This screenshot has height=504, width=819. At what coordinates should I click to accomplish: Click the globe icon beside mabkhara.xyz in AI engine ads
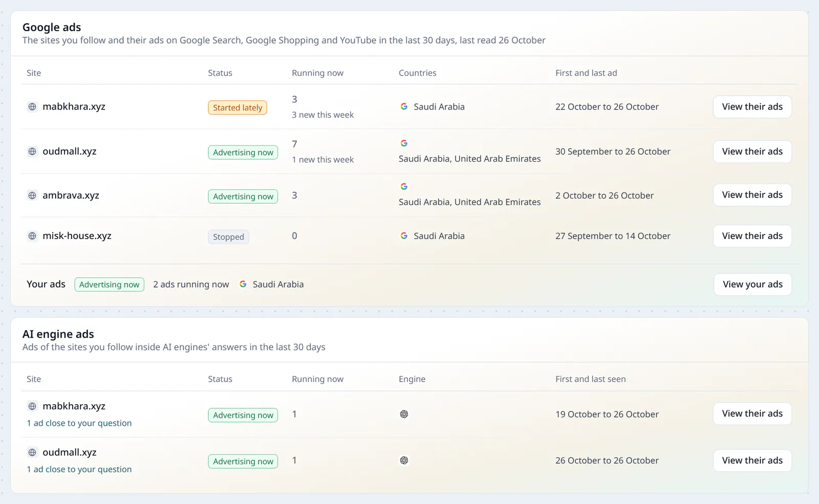[x=32, y=406]
